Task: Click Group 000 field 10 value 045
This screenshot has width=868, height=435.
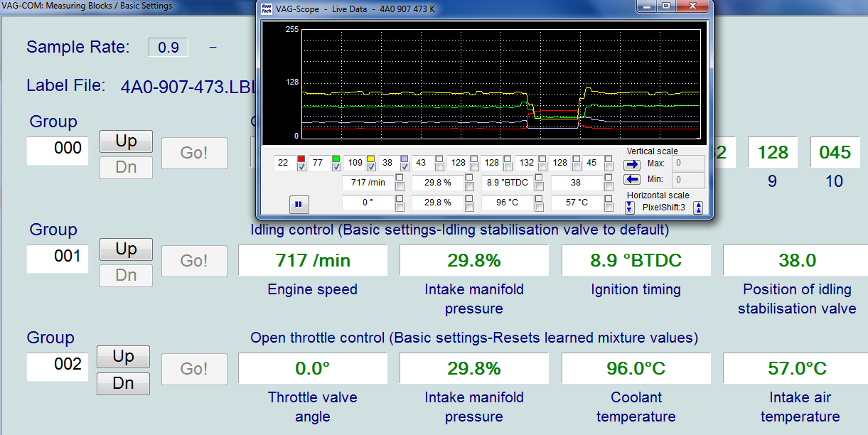Action: tap(835, 153)
